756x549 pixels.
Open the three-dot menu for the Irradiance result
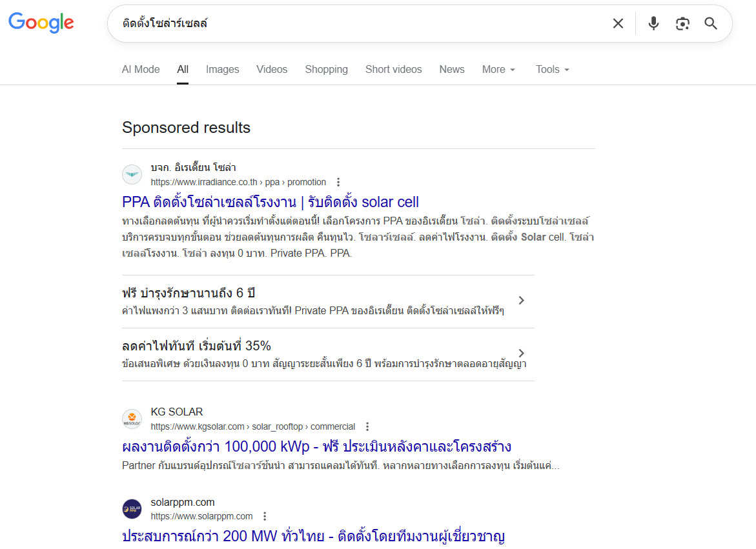click(x=338, y=182)
